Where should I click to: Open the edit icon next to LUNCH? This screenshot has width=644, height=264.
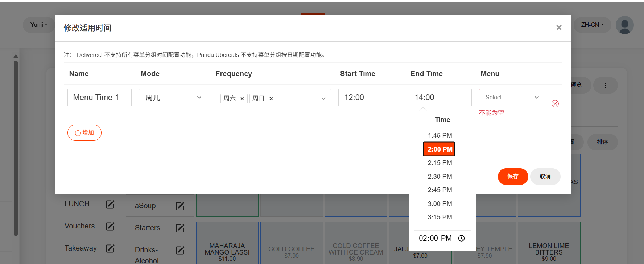pyautogui.click(x=110, y=204)
